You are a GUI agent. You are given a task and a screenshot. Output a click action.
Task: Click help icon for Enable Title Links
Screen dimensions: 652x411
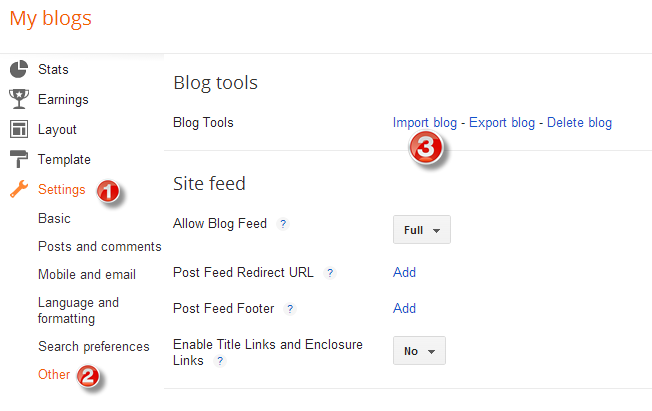[x=220, y=361]
